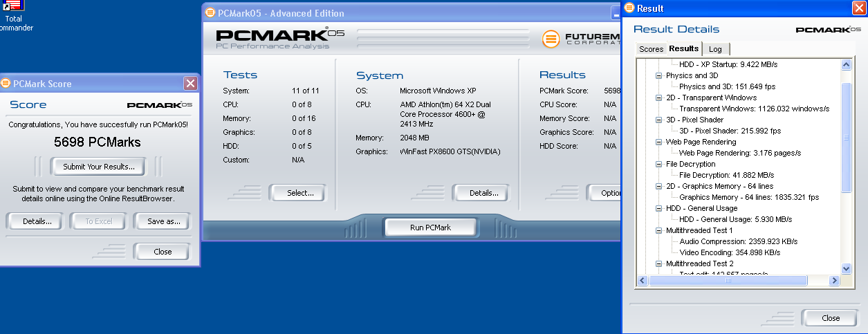Collapse the Multithreaded Test 2 node
The height and width of the screenshot is (334, 868).
click(x=659, y=263)
